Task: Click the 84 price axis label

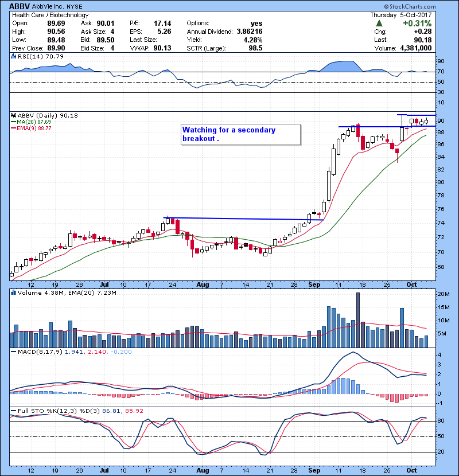Action: point(441,157)
